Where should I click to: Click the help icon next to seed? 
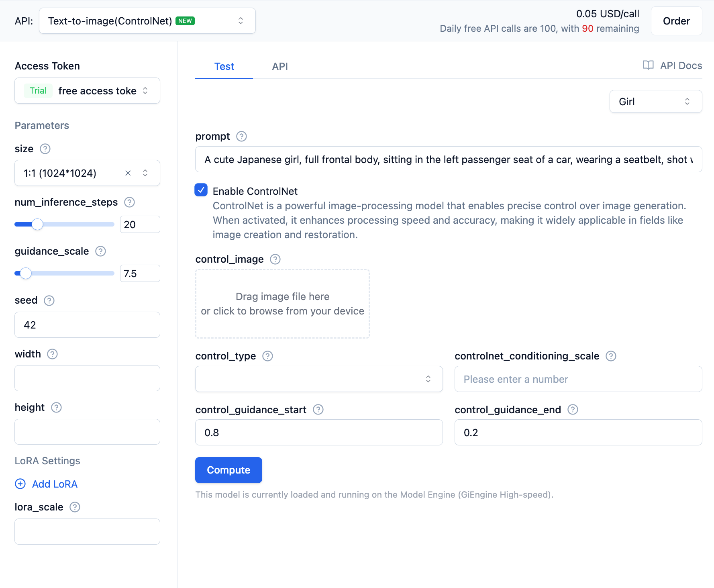(x=49, y=300)
